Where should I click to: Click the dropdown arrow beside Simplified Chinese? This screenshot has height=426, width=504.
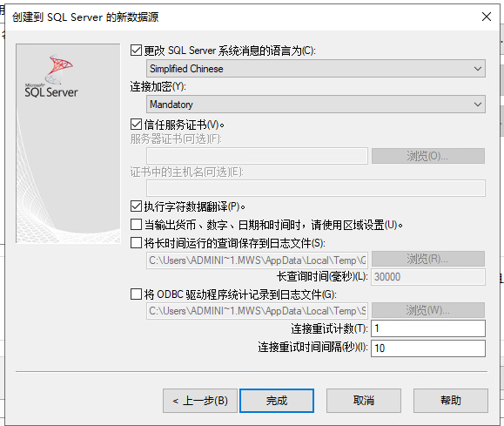point(478,69)
